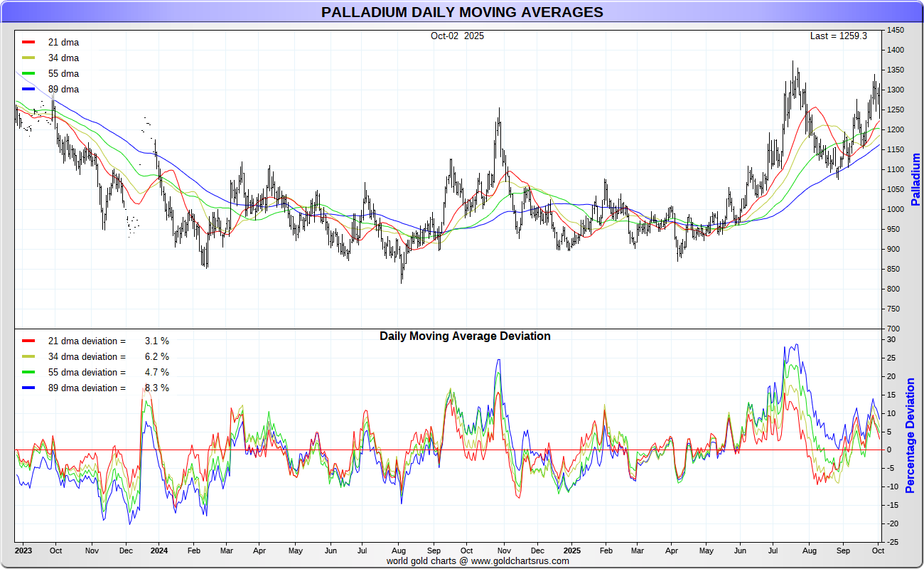Select the green 55 dma deviation swatch

[x=28, y=373]
